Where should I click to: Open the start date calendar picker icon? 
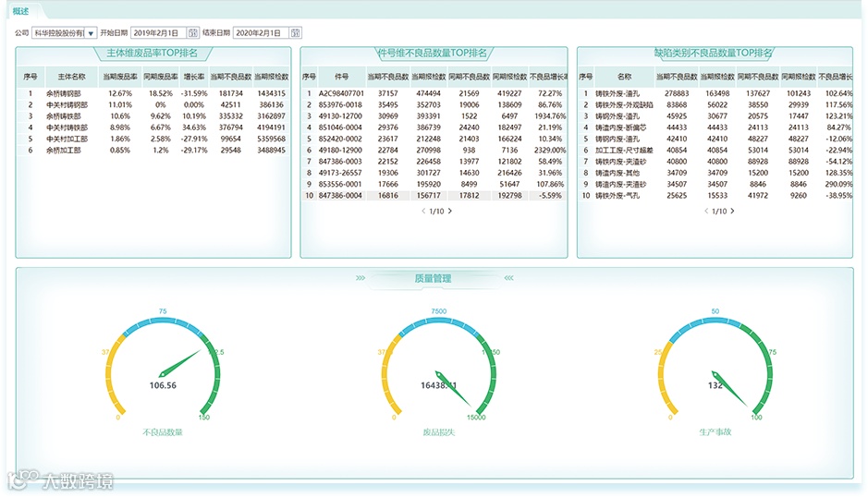[192, 33]
